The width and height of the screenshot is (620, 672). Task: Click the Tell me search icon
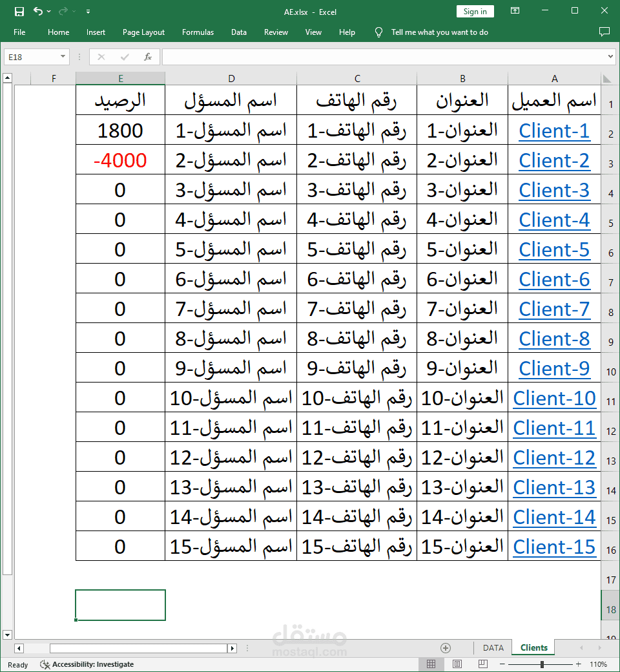click(x=378, y=32)
